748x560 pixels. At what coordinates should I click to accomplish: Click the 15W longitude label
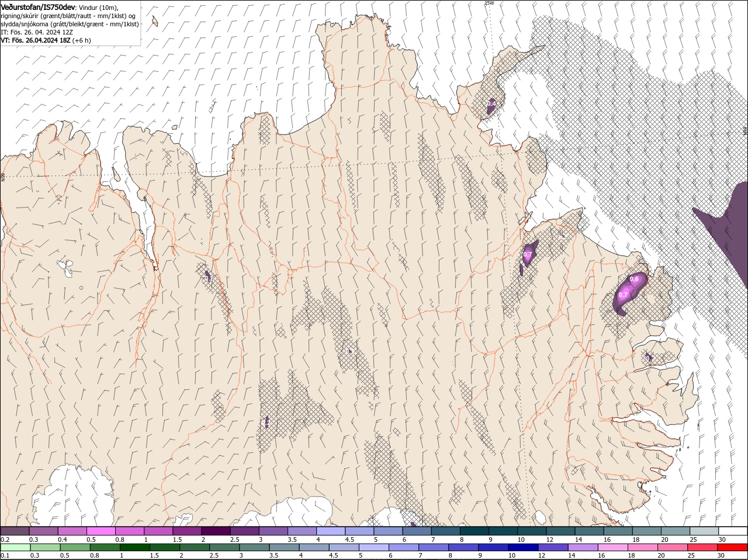click(x=489, y=3)
